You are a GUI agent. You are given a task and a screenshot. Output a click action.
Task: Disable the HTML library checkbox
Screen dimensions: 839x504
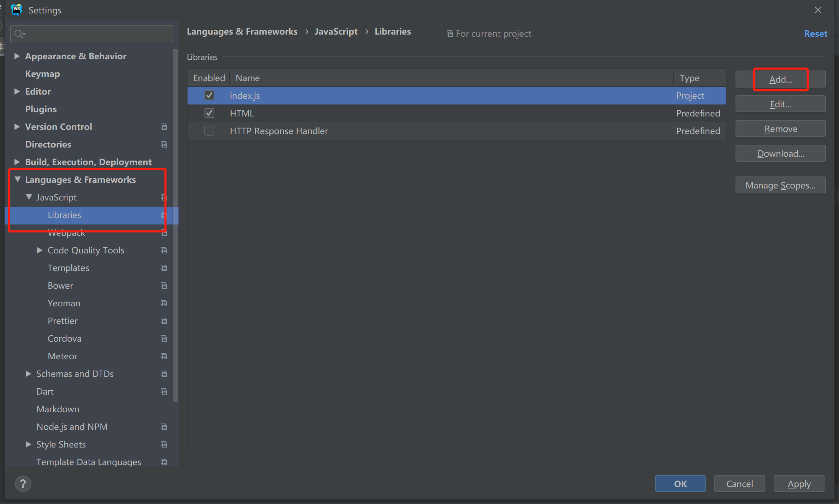coord(209,113)
